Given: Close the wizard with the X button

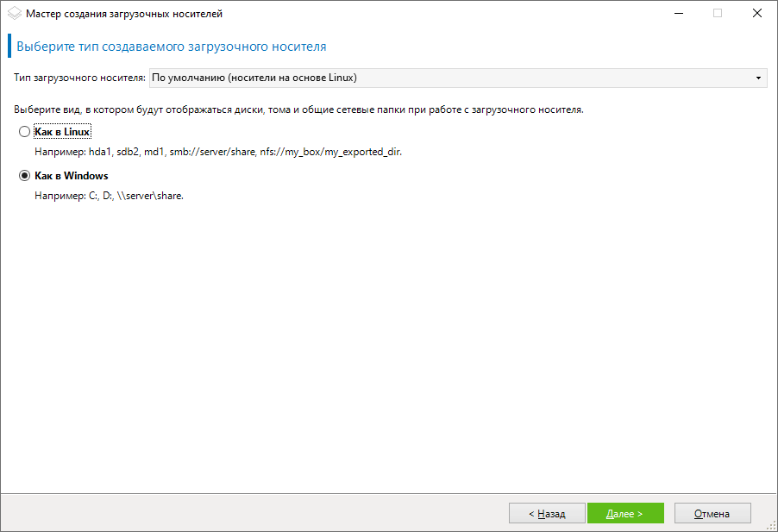Looking at the screenshot, I should 756,14.
